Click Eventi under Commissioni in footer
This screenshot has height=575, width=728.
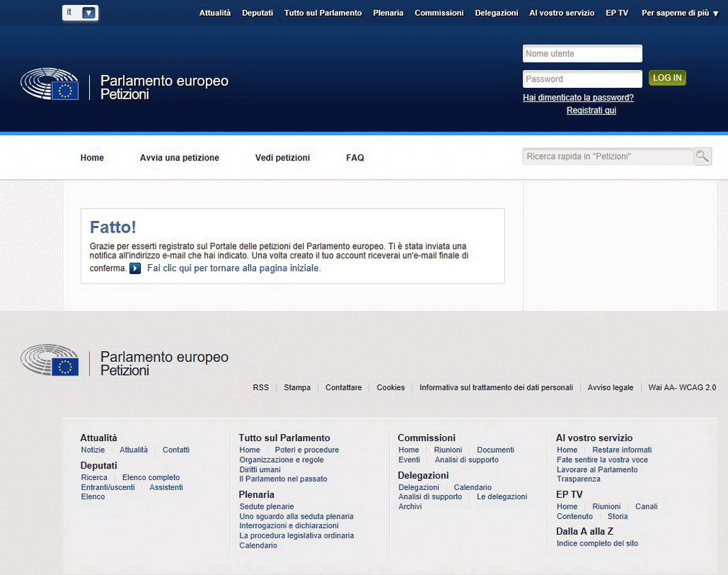pos(409,460)
